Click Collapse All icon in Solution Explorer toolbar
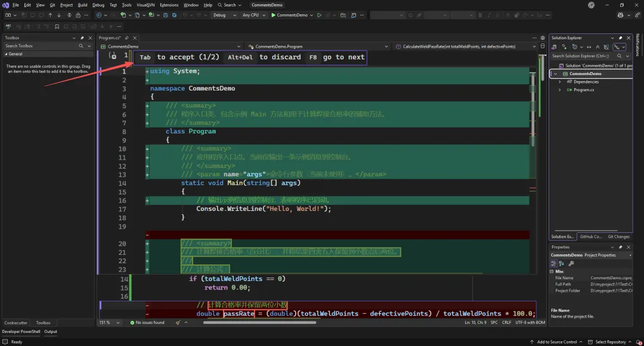 pos(597,47)
